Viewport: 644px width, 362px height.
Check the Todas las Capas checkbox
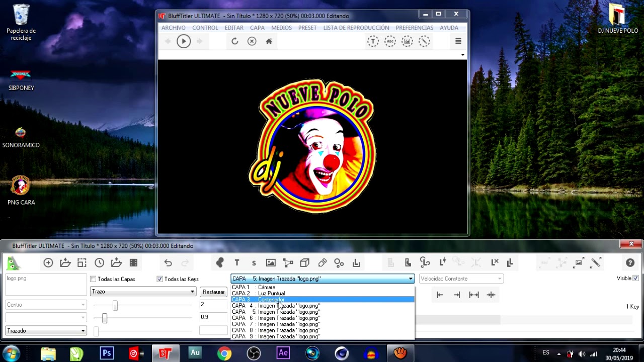[x=93, y=279]
